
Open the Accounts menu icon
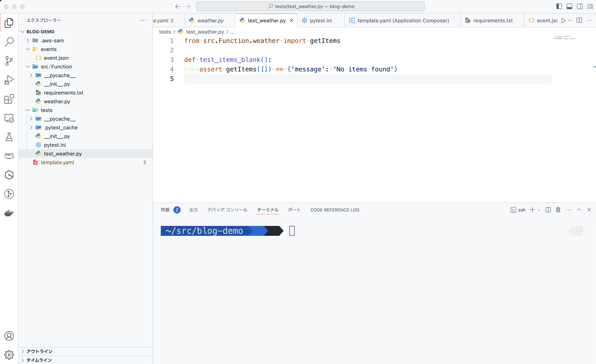[9, 336]
